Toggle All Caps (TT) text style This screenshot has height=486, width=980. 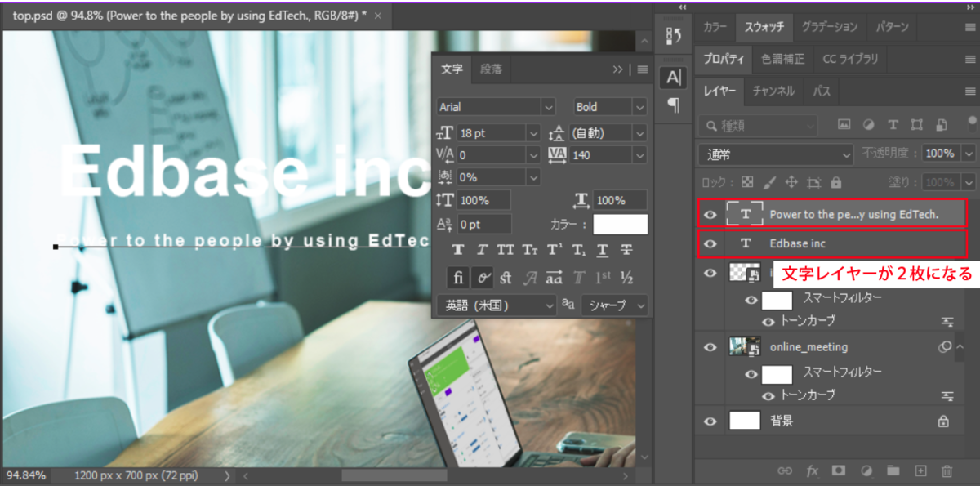(x=506, y=250)
